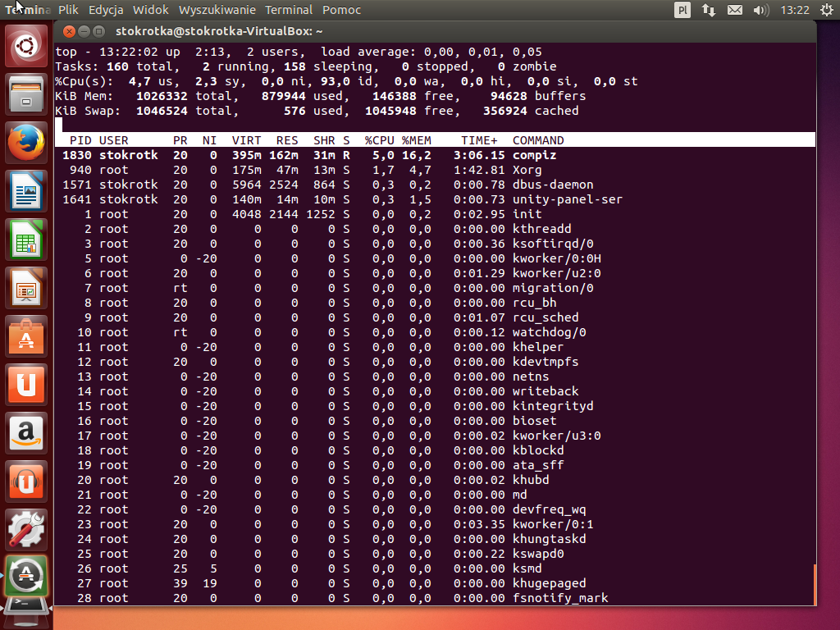
Task: Click the clock showing 13:22
Action: click(x=795, y=10)
